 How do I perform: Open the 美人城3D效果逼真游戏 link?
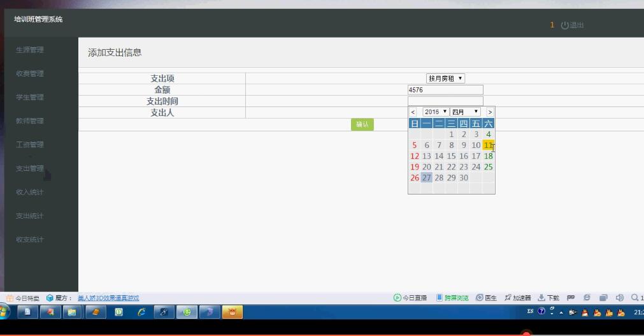click(108, 298)
